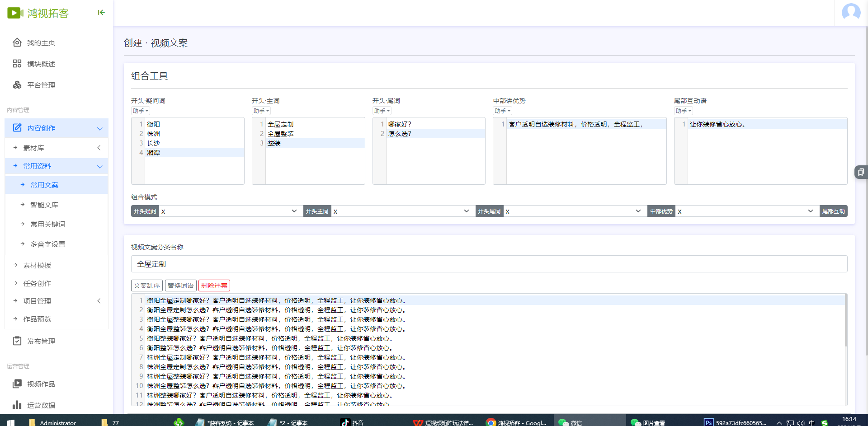Open the Windows Start menu

coord(11,422)
